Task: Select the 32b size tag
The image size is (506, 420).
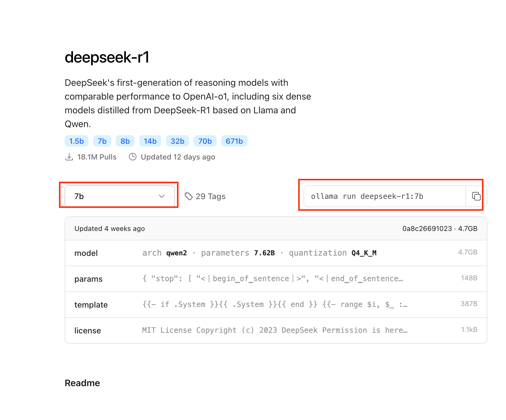Action: point(177,141)
